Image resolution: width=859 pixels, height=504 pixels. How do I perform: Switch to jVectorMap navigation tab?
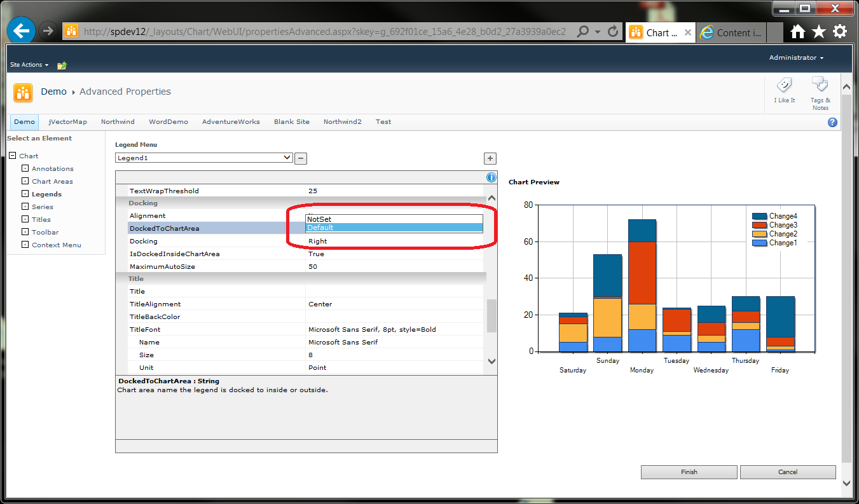point(68,122)
